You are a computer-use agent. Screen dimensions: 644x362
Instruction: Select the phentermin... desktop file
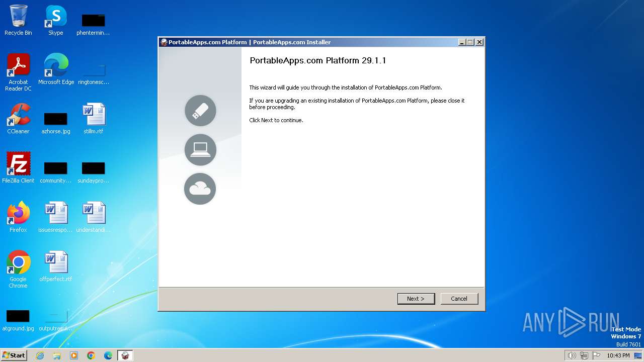(x=93, y=24)
